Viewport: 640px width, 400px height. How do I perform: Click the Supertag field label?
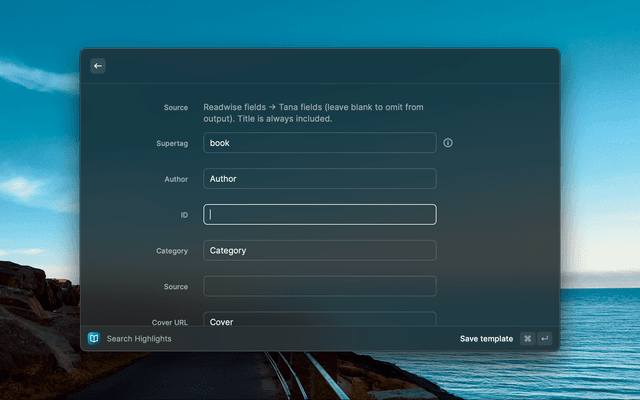coord(171,143)
